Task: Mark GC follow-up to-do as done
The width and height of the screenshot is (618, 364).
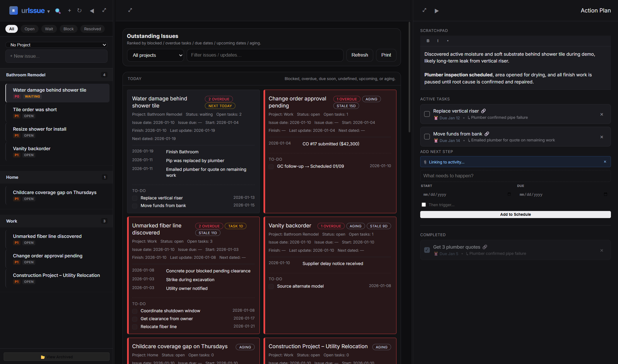Action: coord(271,167)
